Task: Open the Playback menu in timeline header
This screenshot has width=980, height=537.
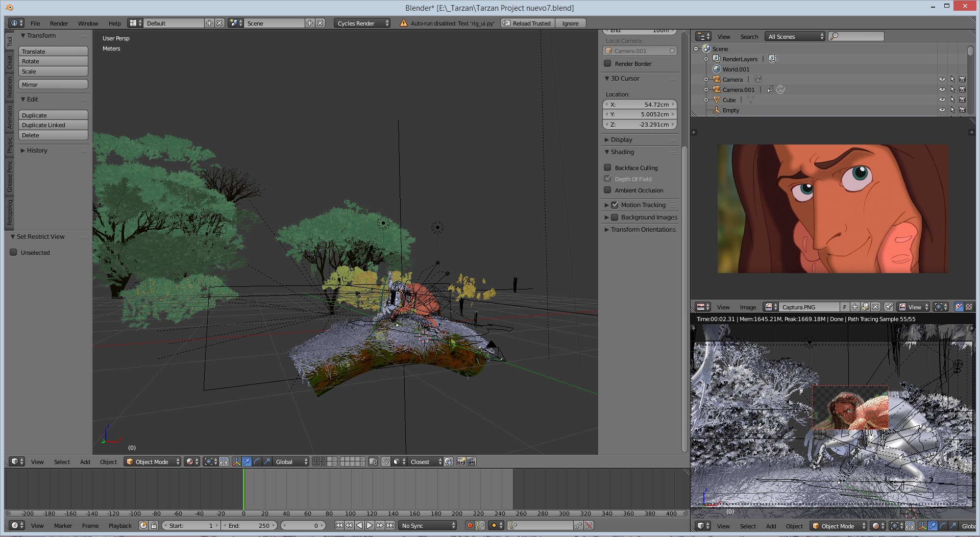Action: [120, 525]
